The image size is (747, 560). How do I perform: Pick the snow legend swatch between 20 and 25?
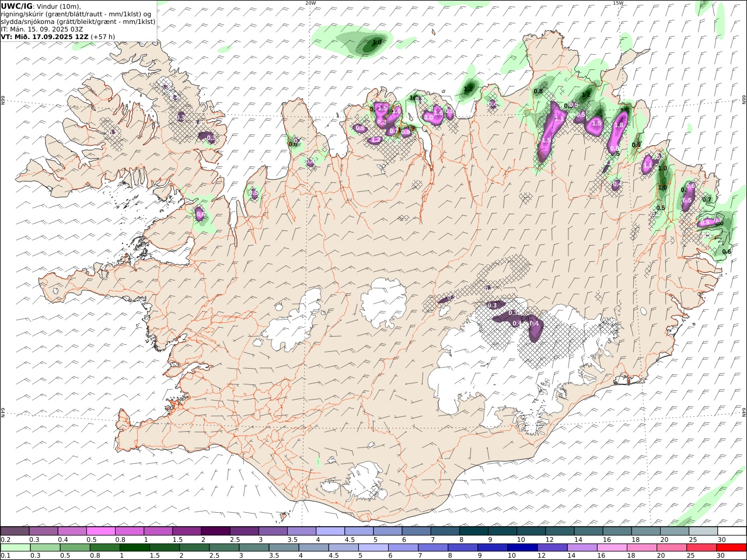click(x=674, y=531)
